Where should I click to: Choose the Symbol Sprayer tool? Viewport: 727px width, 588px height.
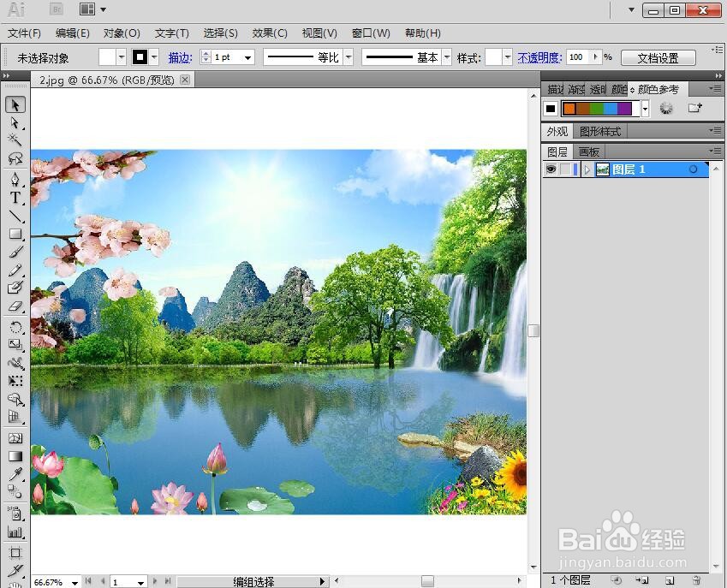point(15,514)
